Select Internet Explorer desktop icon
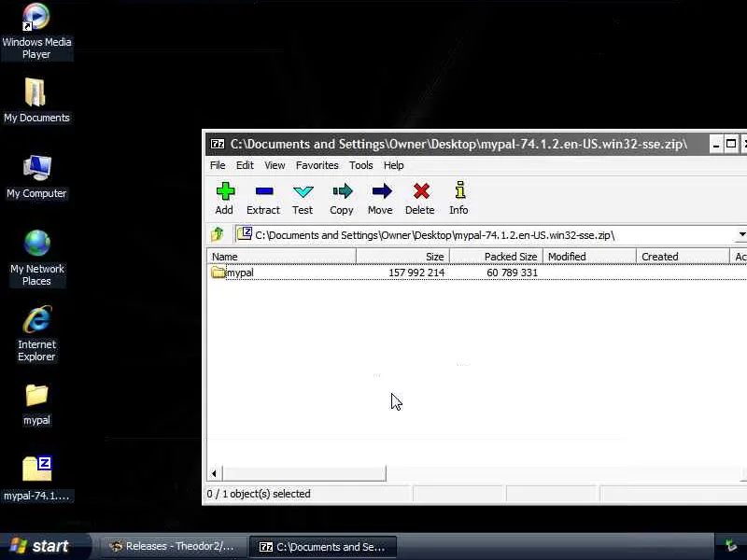This screenshot has width=747, height=560. click(x=36, y=333)
